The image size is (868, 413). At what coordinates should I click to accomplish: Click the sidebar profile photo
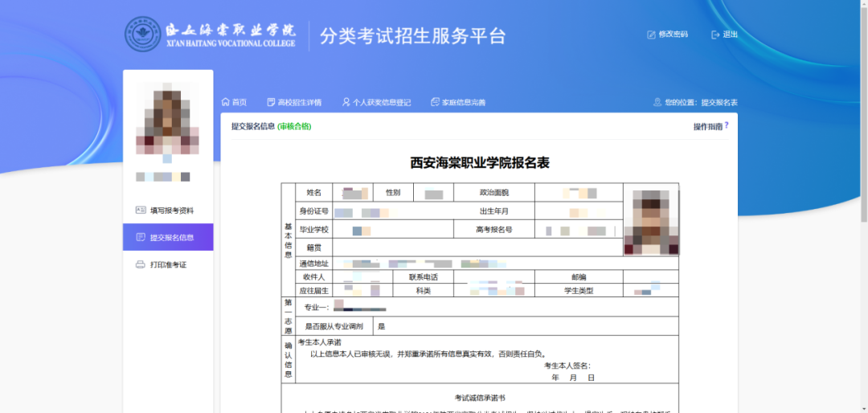(x=168, y=123)
